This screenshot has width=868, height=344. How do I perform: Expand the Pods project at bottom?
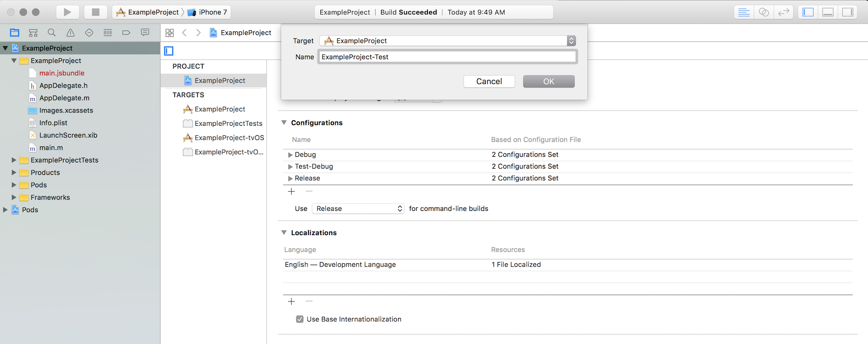coord(5,210)
